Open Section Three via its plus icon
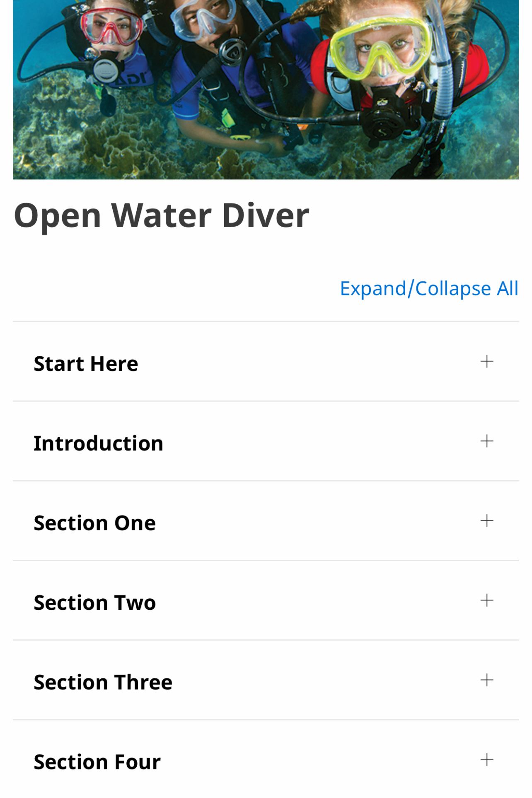The width and height of the screenshot is (532, 798). [x=487, y=680]
